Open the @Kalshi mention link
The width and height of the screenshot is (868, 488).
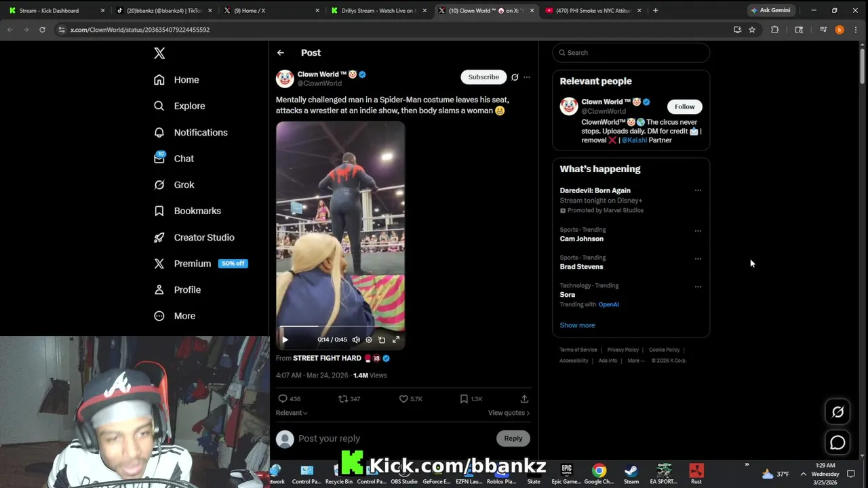[x=634, y=140]
